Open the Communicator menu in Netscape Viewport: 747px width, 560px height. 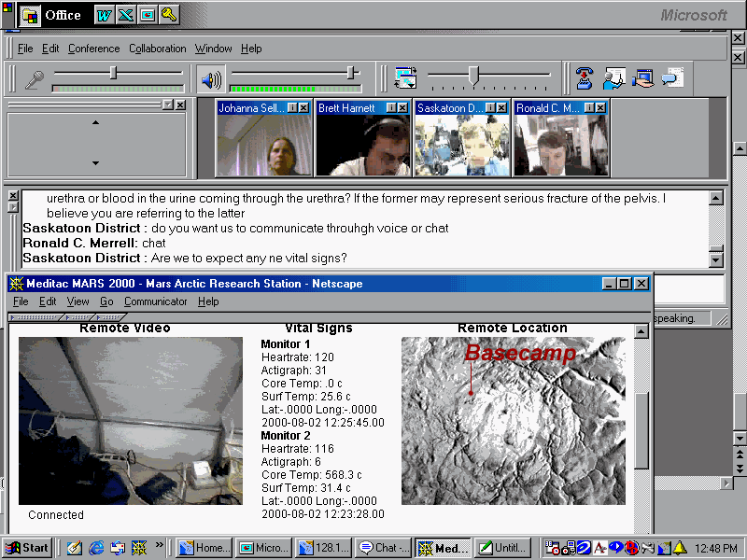[x=155, y=301]
